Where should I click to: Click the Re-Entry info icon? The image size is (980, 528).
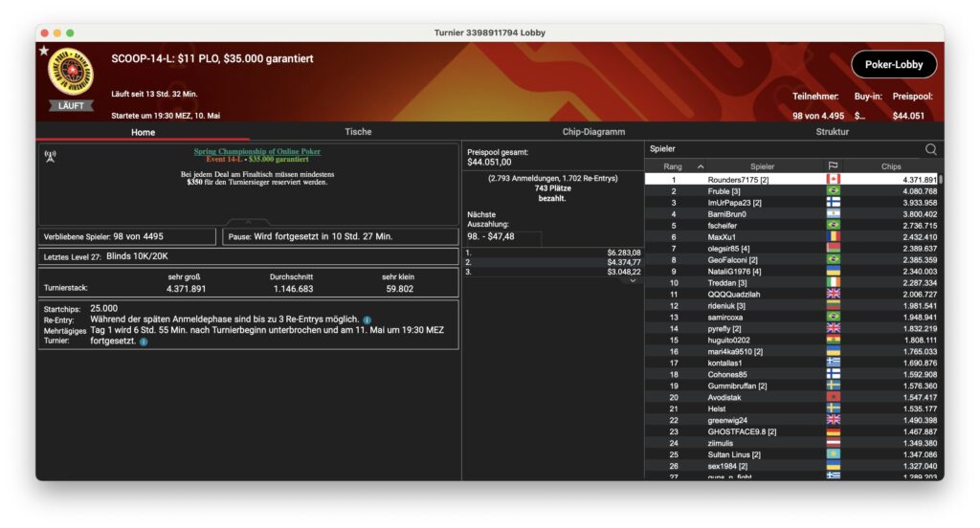(x=367, y=319)
